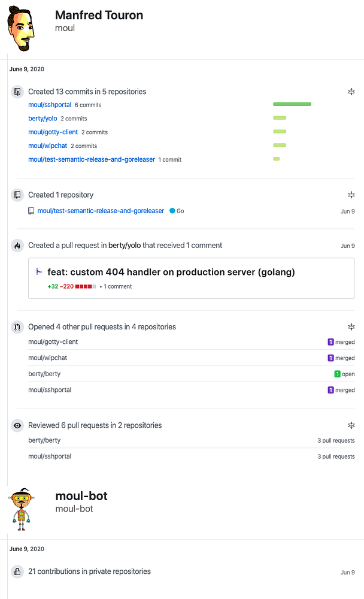364x599 pixels.
Task: Open the berty/yolo commits link
Action: click(43, 119)
